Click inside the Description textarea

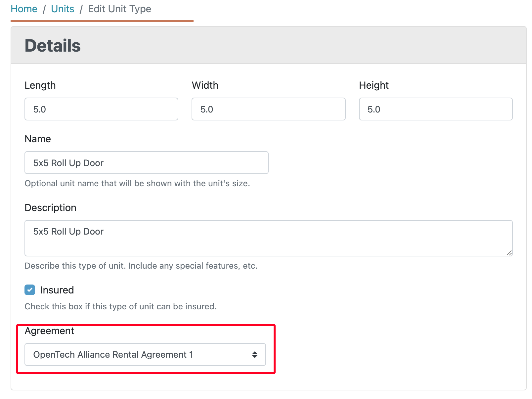(x=269, y=238)
